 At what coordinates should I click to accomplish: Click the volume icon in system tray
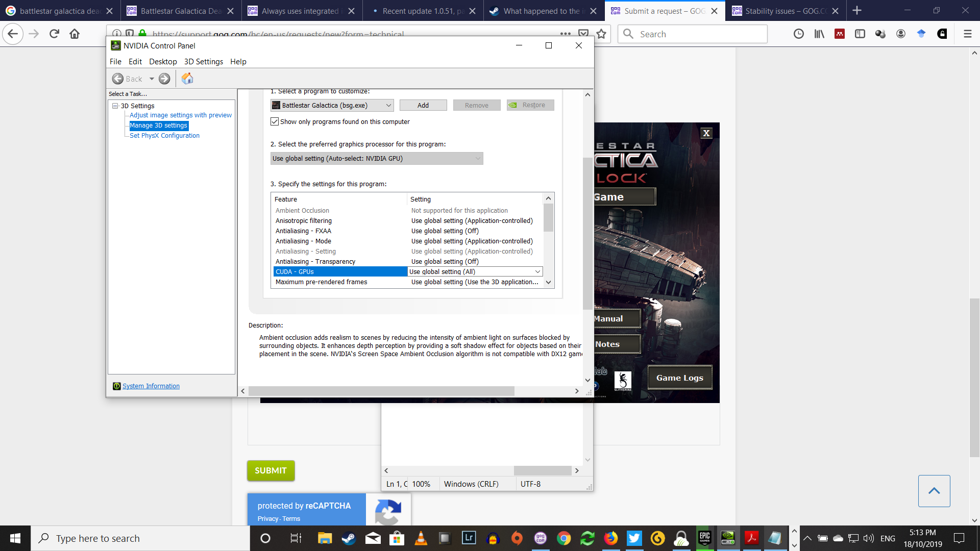click(x=868, y=538)
